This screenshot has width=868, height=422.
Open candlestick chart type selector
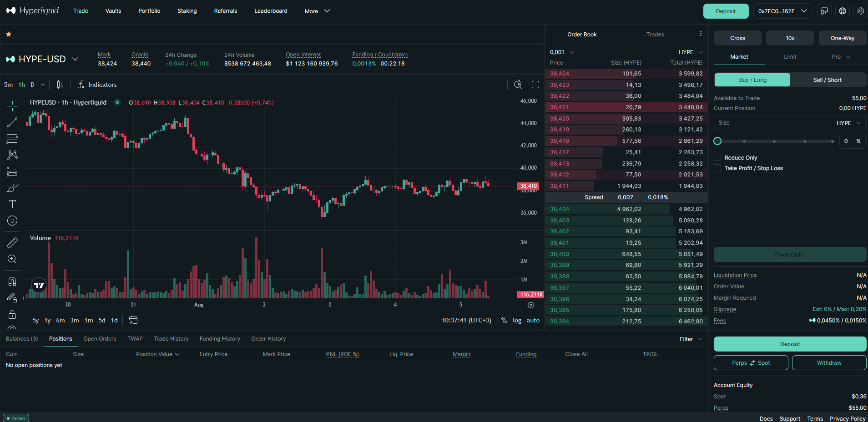point(60,85)
